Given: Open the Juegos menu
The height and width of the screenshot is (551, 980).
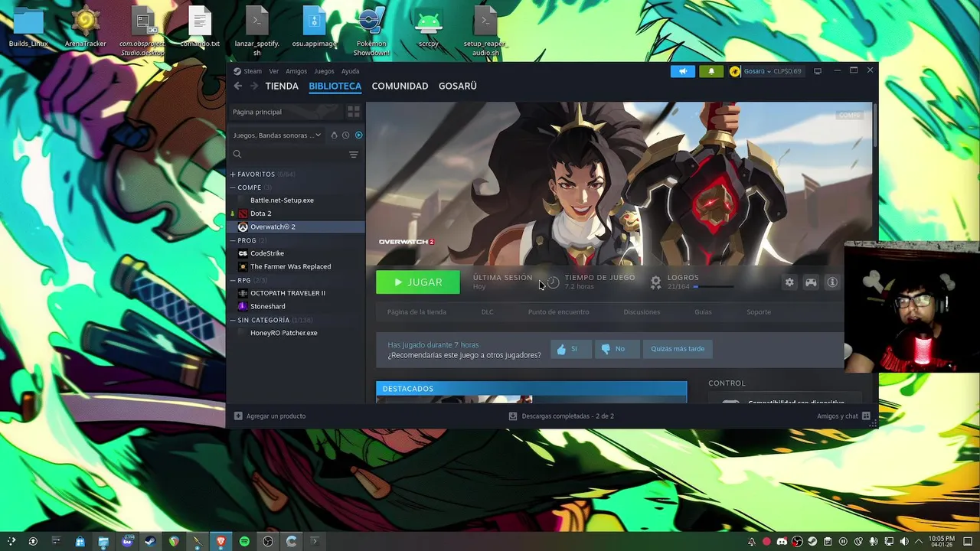Looking at the screenshot, I should 324,71.
